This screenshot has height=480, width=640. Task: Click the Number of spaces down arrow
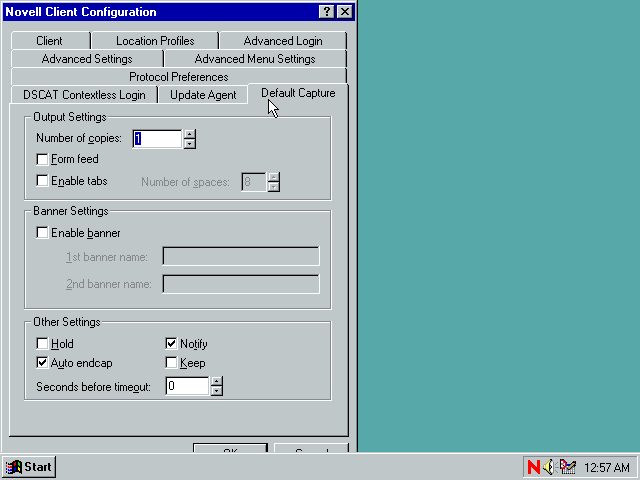(x=274, y=187)
